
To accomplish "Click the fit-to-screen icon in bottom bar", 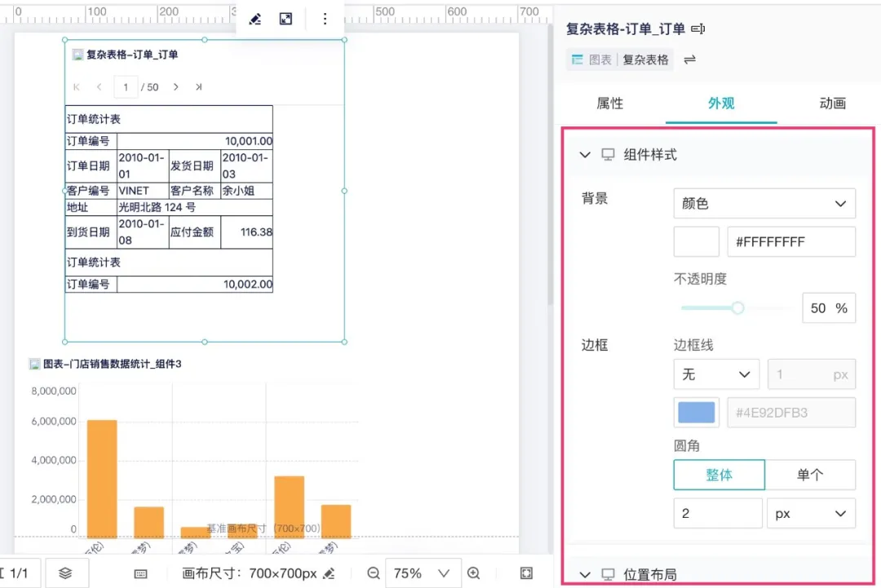I will (526, 573).
